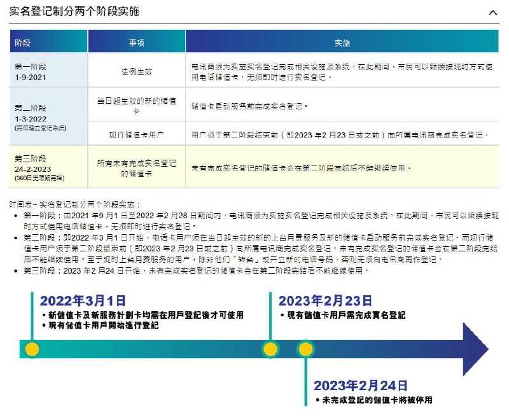
Task: Click the 2023年2月24日 timeline date heading
Action: click(x=361, y=386)
